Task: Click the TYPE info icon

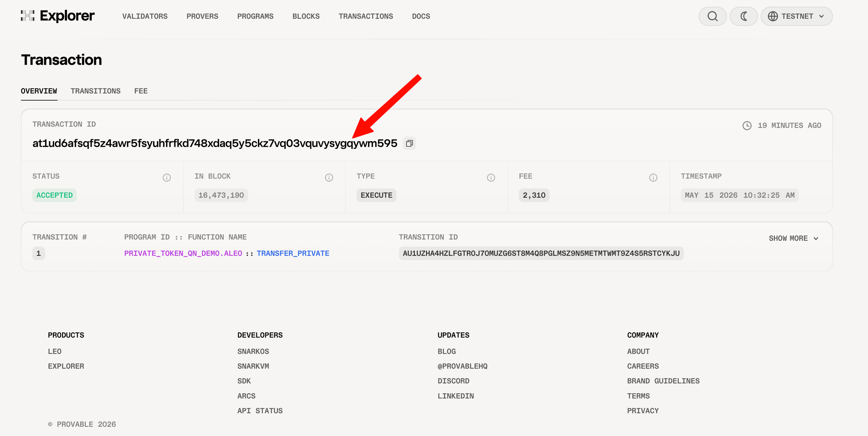Action: [x=491, y=177]
